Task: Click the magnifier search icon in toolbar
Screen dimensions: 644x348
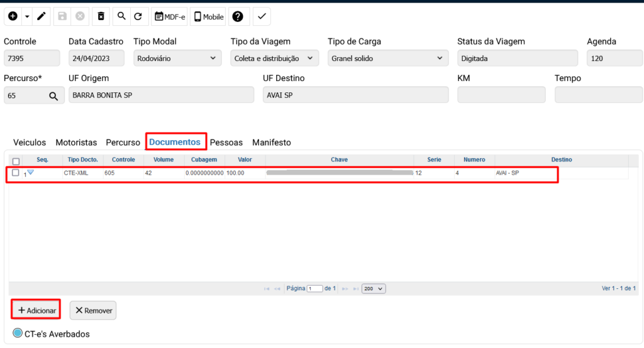Action: point(122,17)
